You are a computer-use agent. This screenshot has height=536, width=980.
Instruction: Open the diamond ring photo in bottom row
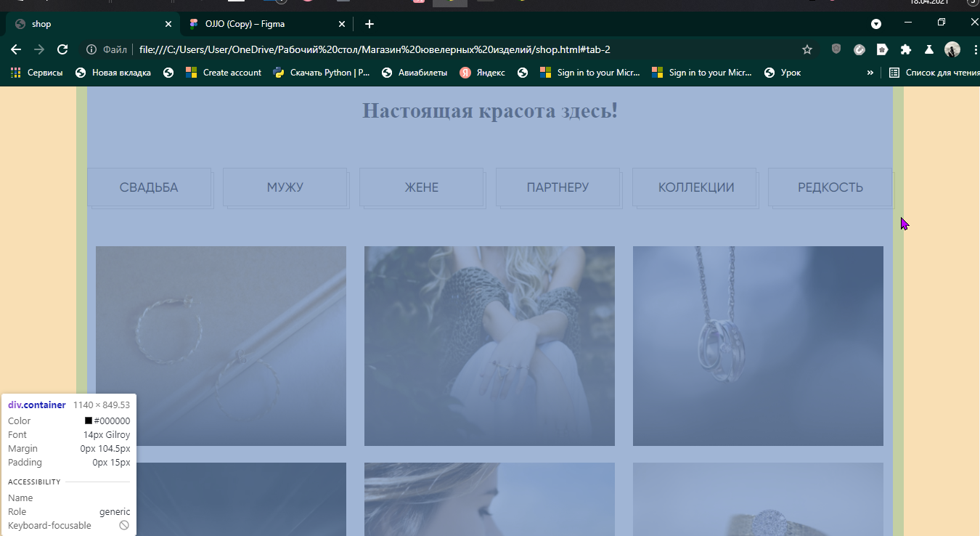click(x=758, y=500)
